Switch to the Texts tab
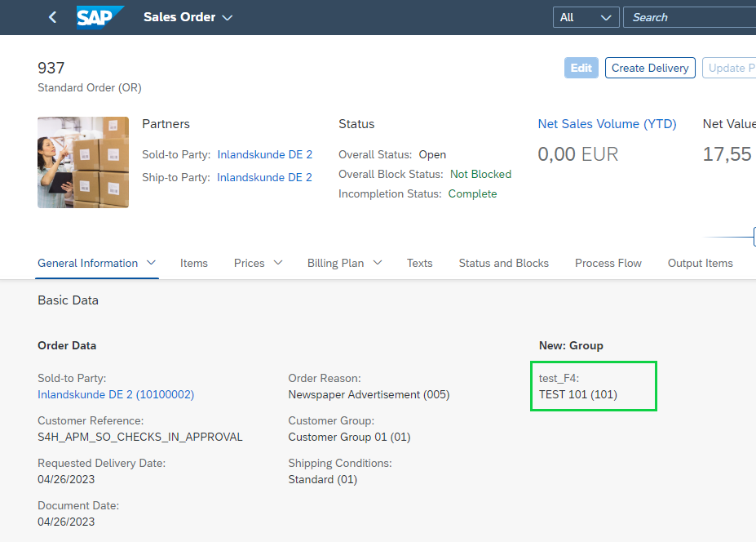 tap(419, 263)
